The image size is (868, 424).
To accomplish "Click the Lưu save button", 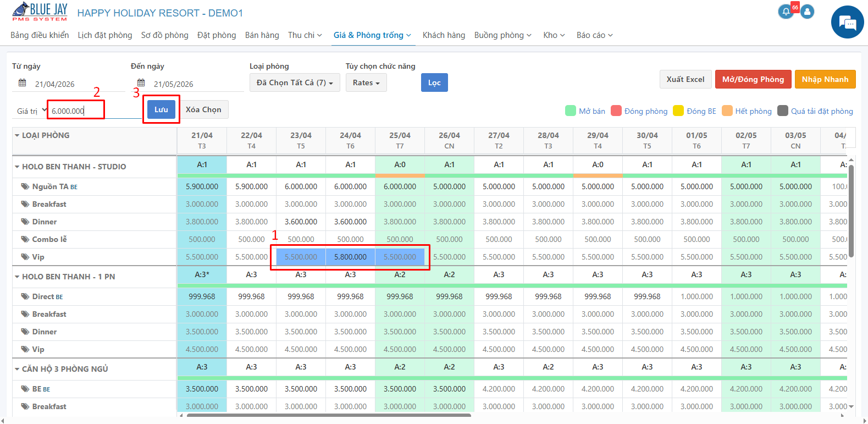I will pyautogui.click(x=161, y=109).
